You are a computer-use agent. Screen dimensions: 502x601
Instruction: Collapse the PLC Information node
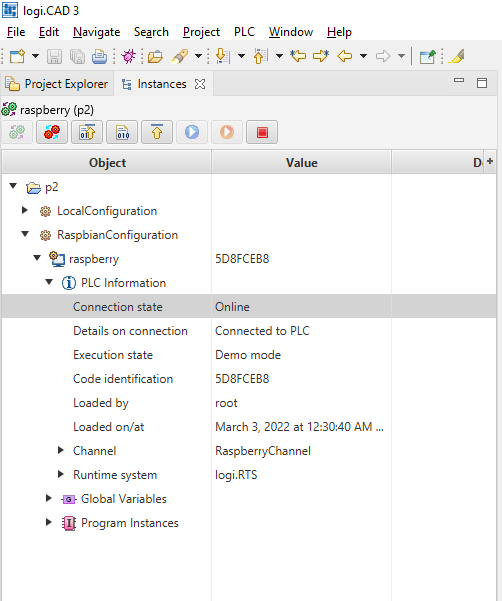point(49,282)
